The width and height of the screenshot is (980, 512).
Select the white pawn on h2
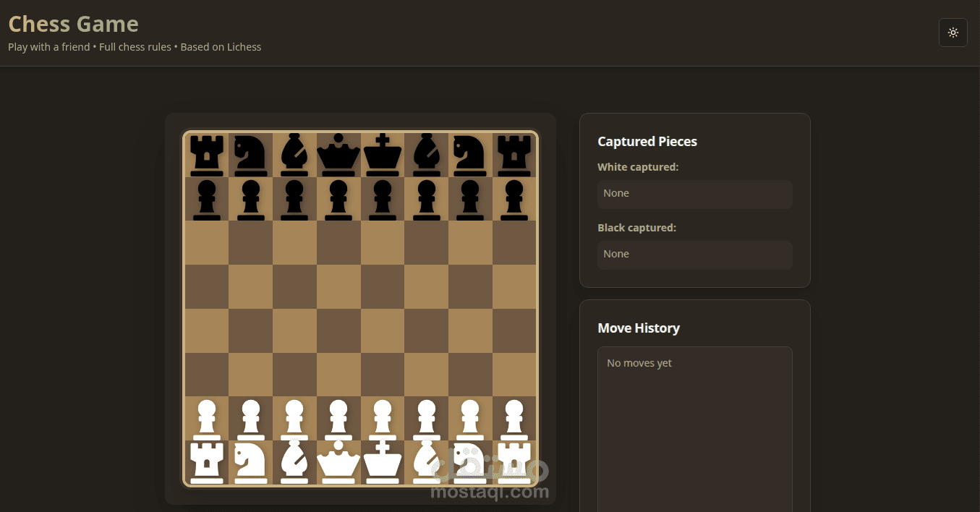click(x=514, y=419)
